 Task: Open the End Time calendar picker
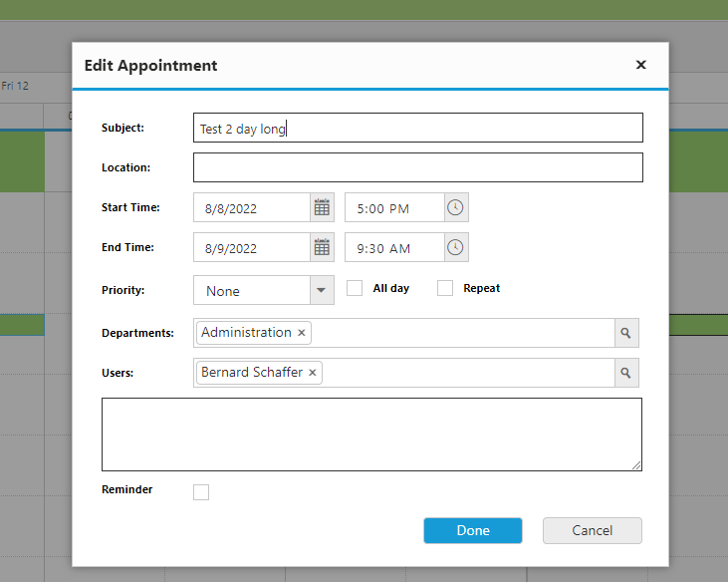(322, 247)
